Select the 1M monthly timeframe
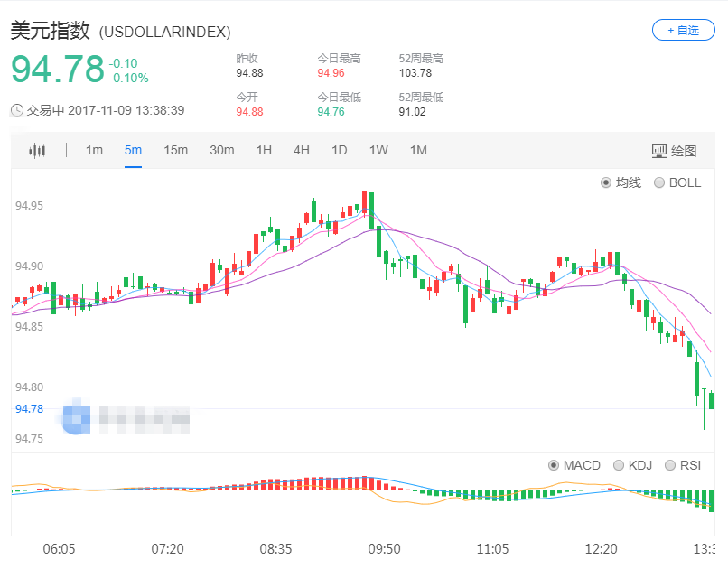The image size is (728, 569). 418,150
